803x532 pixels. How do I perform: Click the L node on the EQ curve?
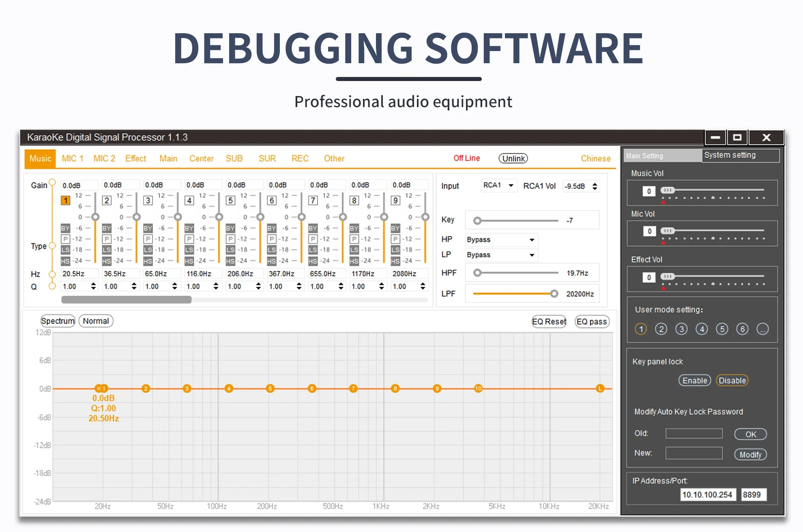(600, 389)
